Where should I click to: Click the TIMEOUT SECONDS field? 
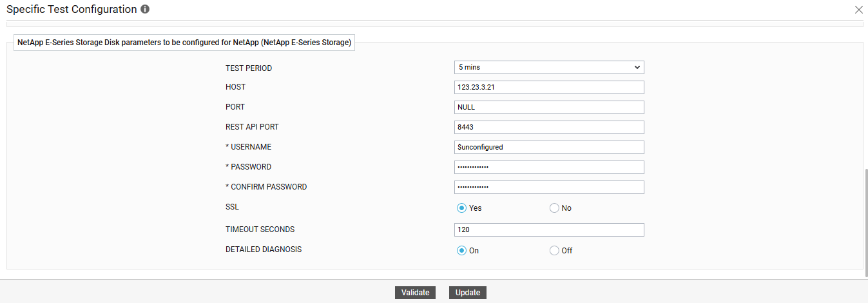(549, 230)
